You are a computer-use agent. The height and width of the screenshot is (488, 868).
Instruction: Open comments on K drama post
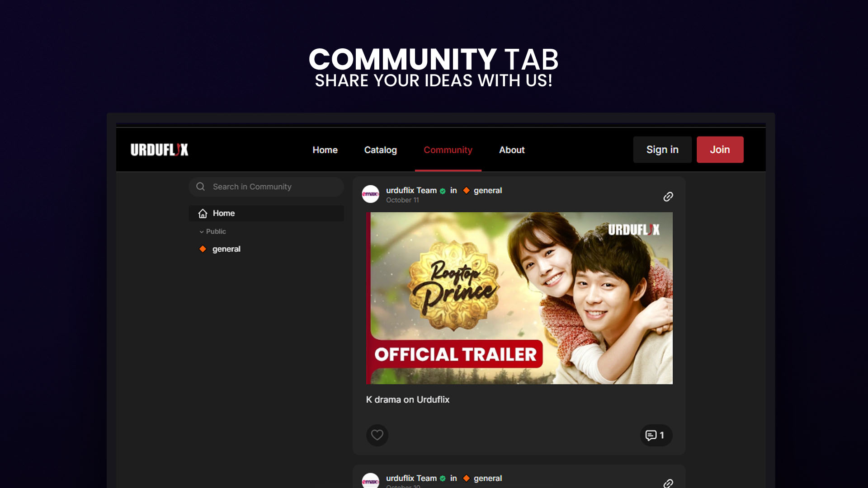tap(656, 435)
